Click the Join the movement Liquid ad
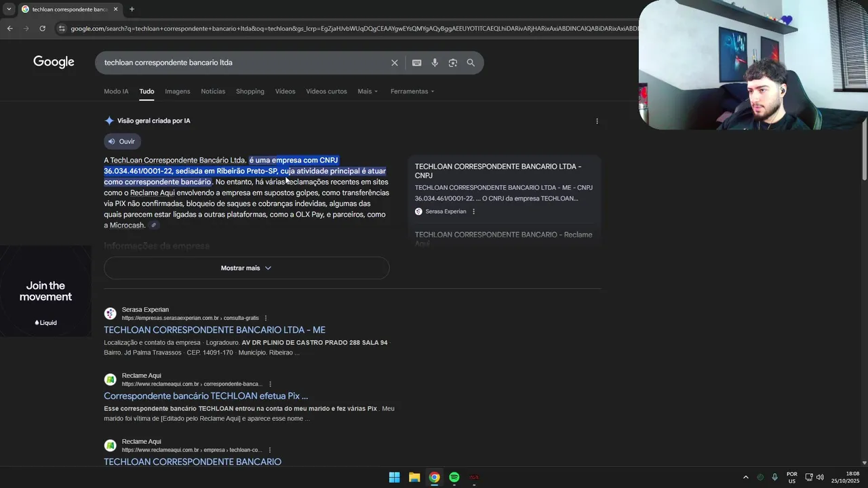 [x=45, y=291]
